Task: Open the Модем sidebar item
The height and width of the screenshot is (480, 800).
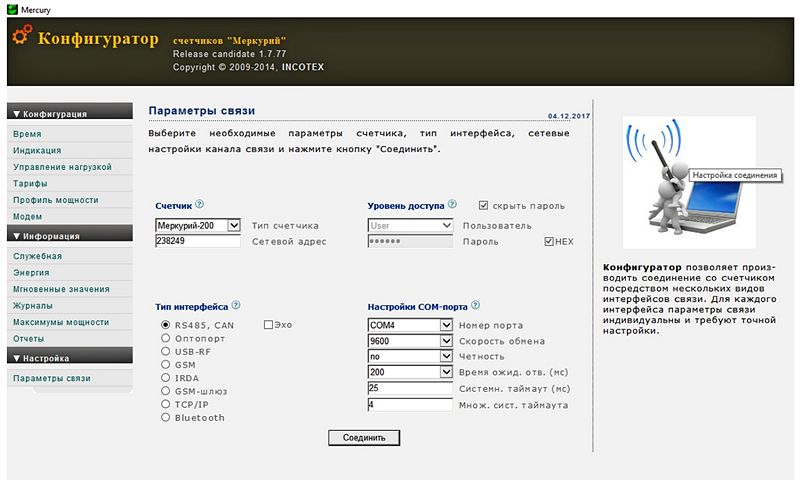Action: pos(70,216)
